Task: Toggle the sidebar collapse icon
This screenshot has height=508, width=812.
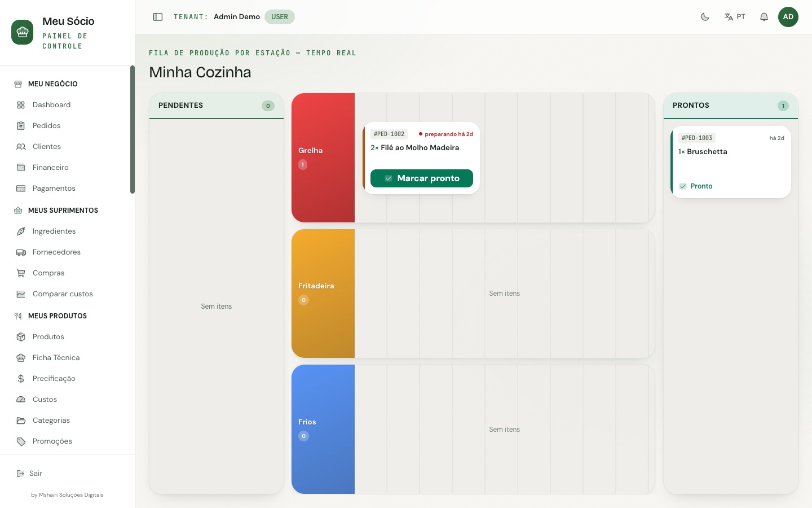Action: pyautogui.click(x=158, y=17)
